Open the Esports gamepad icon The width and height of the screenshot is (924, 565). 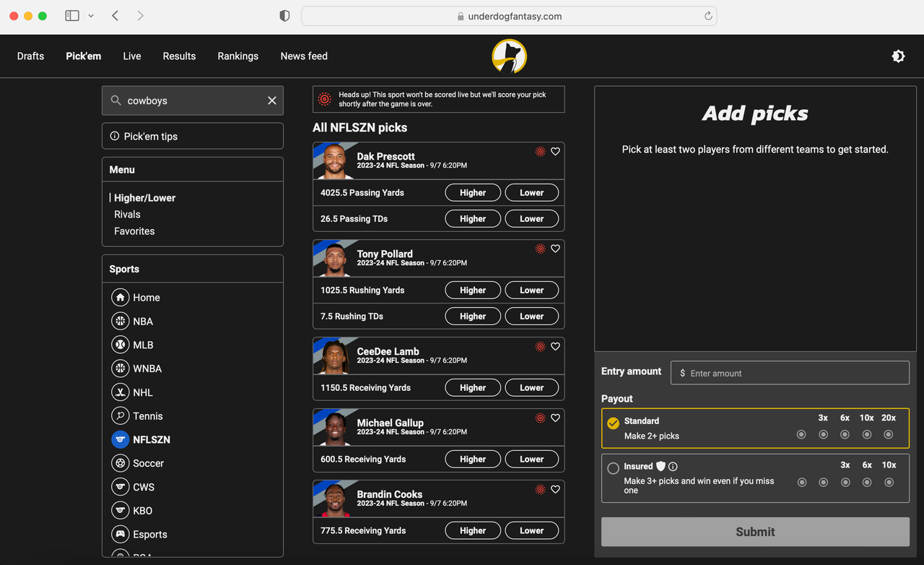pyautogui.click(x=120, y=535)
